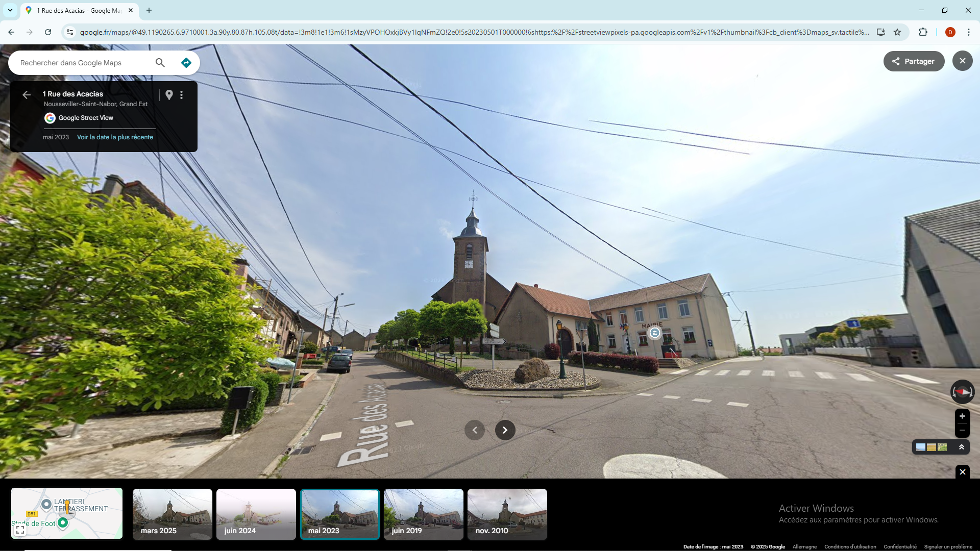980x551 pixels.
Task: Bookmark this page with the star icon
Action: pyautogui.click(x=897, y=32)
